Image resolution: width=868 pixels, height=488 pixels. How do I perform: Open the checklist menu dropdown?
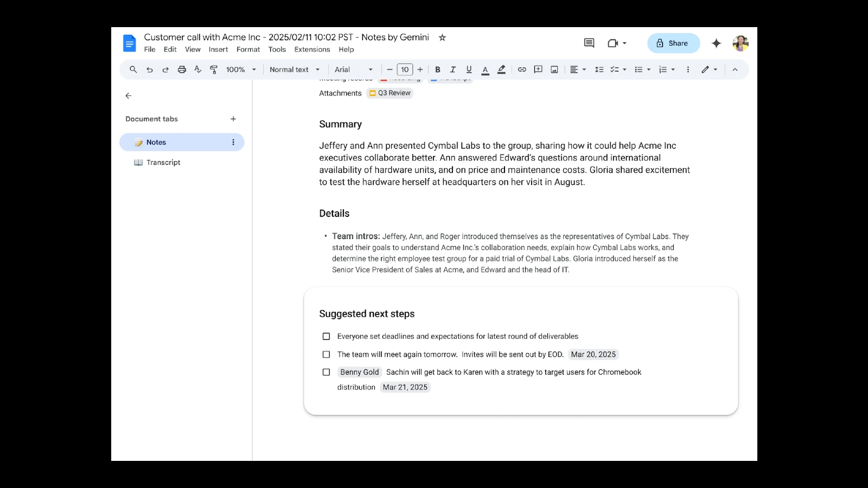click(618, 69)
